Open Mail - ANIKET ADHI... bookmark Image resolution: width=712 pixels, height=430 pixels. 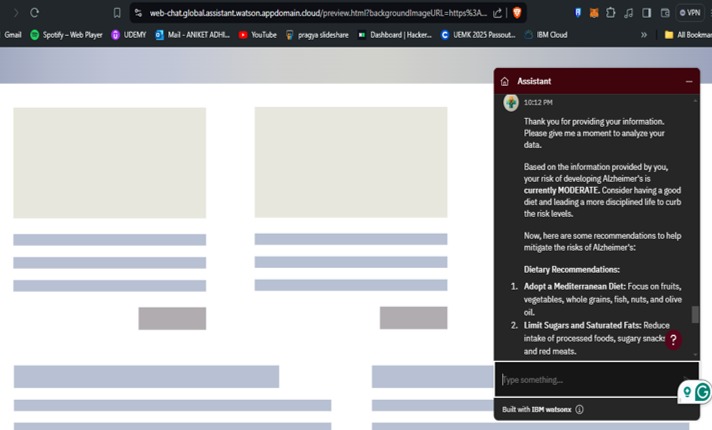[x=193, y=35]
